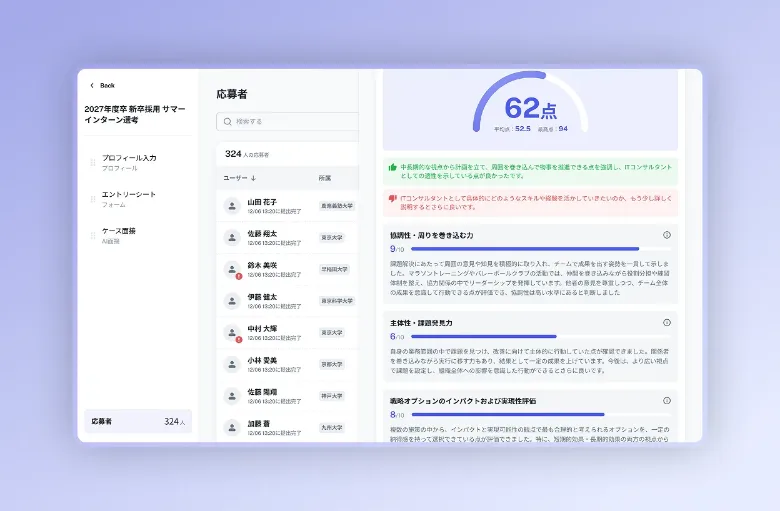
Task: Click the 2027年度卒 新卒採用 サマーインターン選考 title
Action: coord(135,114)
